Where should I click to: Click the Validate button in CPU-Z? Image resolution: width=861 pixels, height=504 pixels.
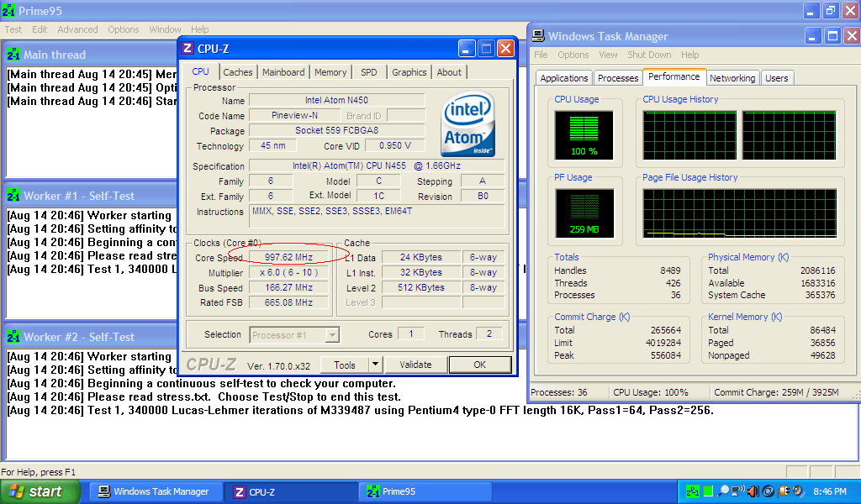coord(415,365)
